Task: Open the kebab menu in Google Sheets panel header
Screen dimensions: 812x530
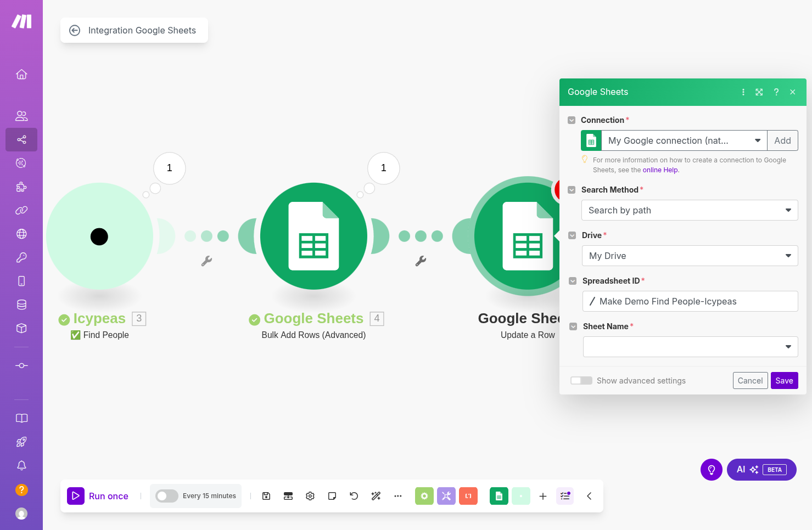Action: [x=743, y=92]
